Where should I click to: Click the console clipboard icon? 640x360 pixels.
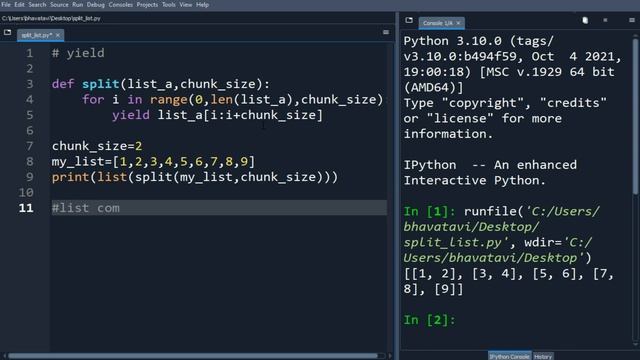tap(585, 20)
